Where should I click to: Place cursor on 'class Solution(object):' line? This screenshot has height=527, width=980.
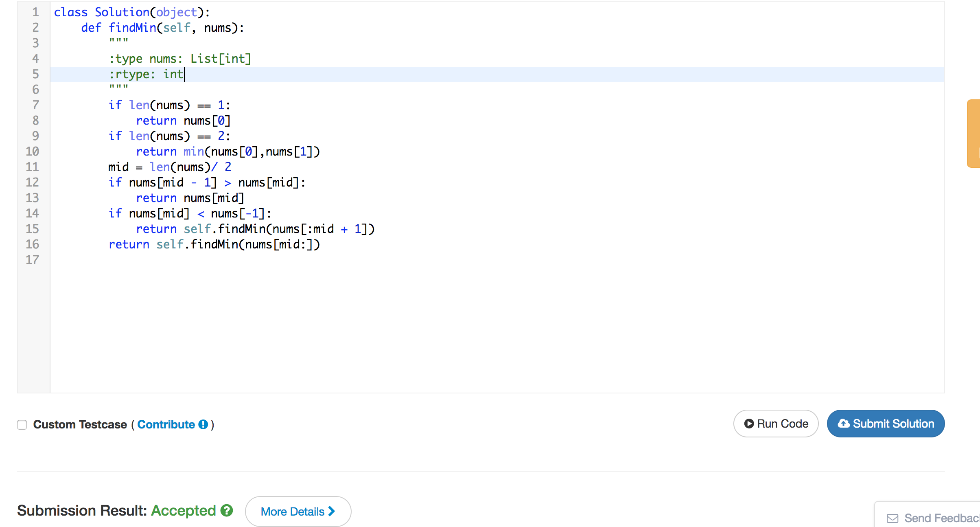click(x=132, y=12)
